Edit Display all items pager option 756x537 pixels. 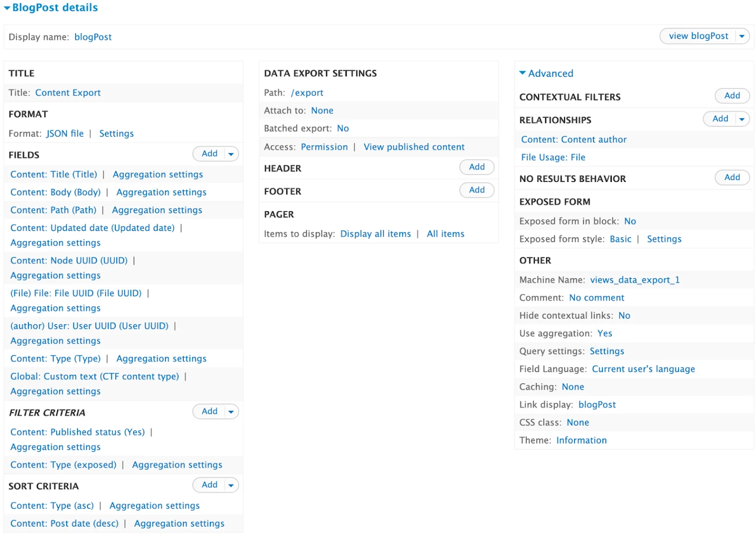click(375, 234)
